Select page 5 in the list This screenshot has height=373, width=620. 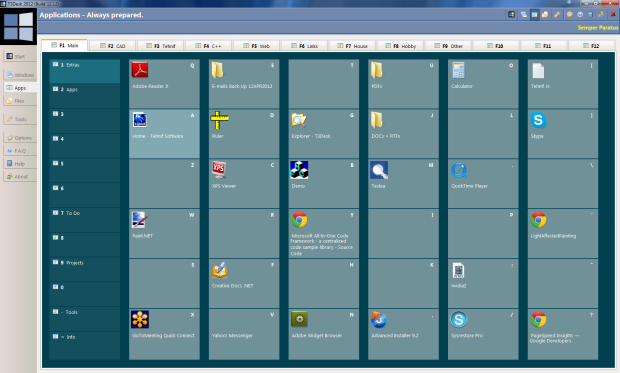[85, 170]
